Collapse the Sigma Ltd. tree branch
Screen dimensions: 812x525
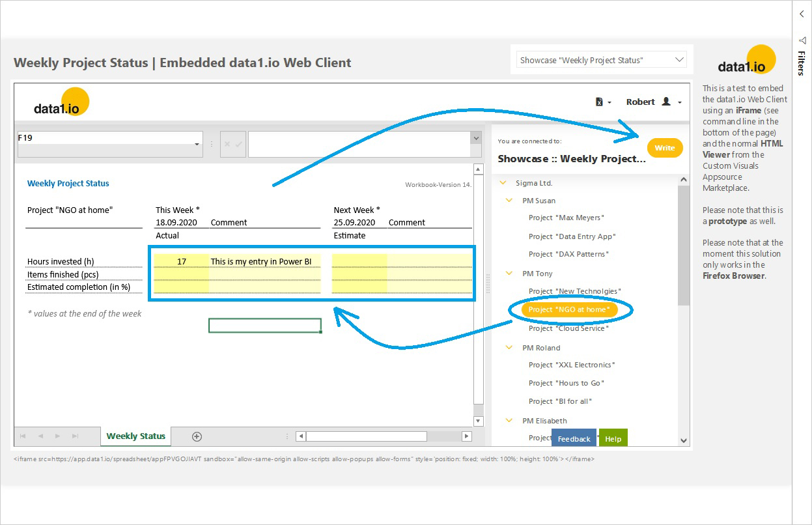point(502,183)
